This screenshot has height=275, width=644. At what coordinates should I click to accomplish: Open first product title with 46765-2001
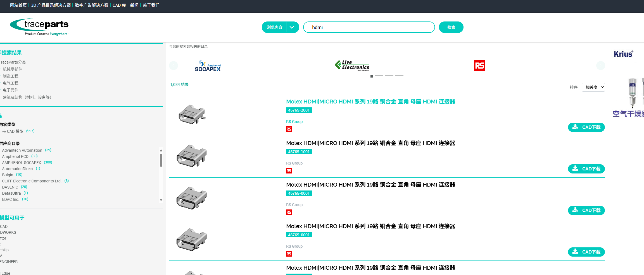370,102
